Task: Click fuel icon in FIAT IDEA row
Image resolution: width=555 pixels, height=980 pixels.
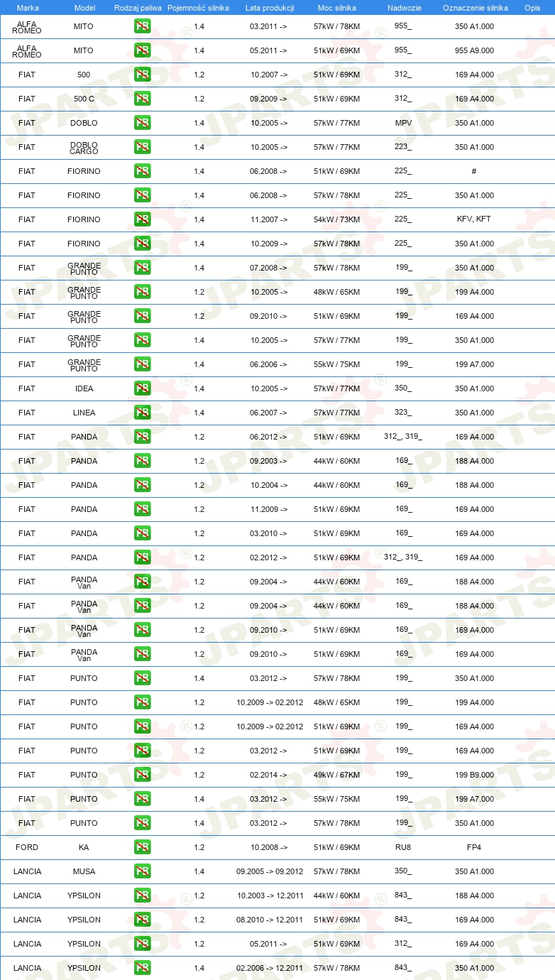Action: (x=142, y=389)
